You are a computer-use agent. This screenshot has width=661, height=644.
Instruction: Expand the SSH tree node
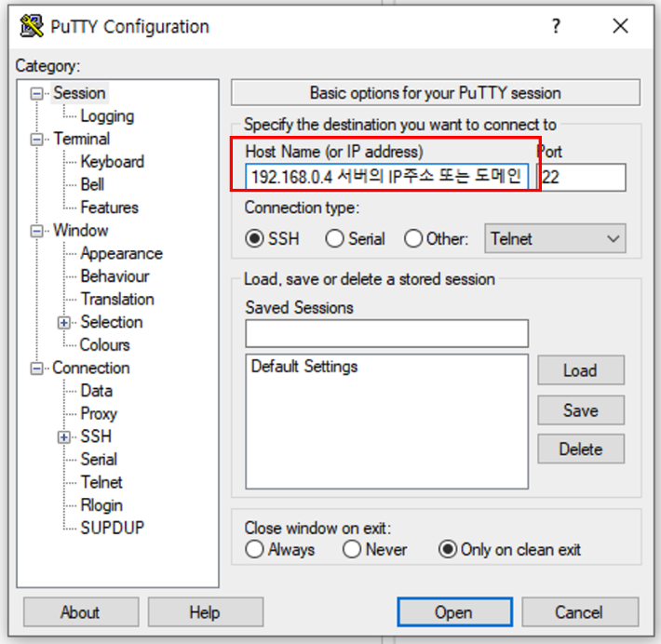64,437
